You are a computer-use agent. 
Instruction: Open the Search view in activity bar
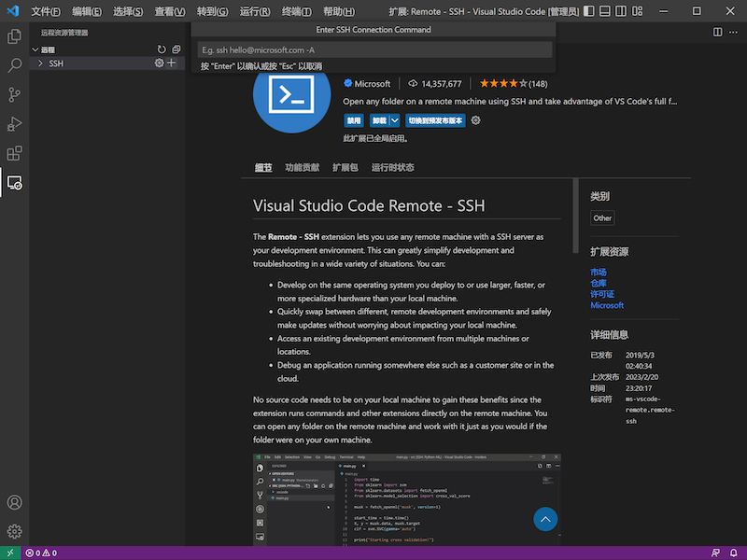(14, 66)
